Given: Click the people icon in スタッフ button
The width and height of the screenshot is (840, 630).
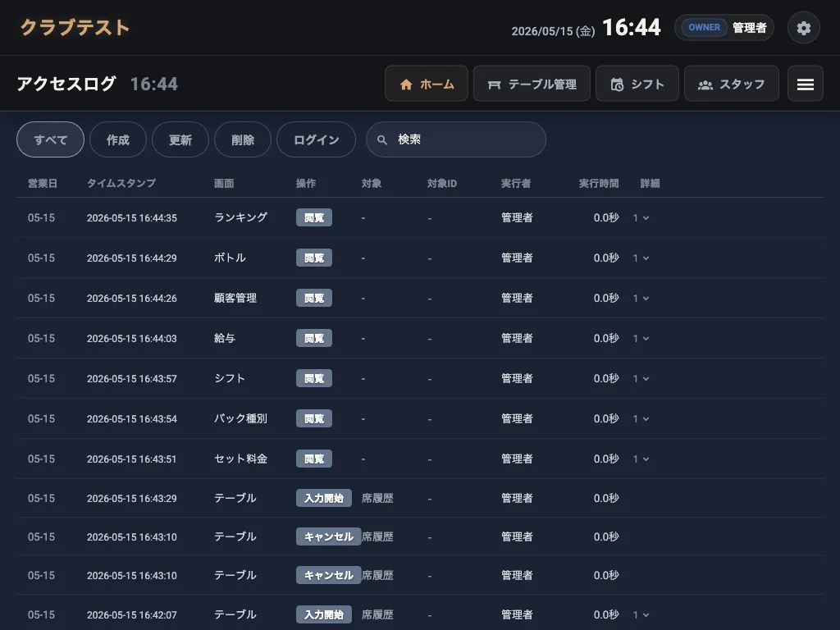Looking at the screenshot, I should 705,84.
